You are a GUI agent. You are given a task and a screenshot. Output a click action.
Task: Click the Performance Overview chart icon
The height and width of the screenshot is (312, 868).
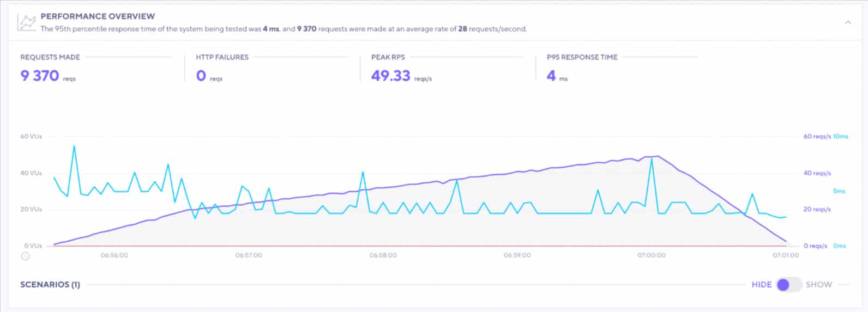(x=27, y=22)
